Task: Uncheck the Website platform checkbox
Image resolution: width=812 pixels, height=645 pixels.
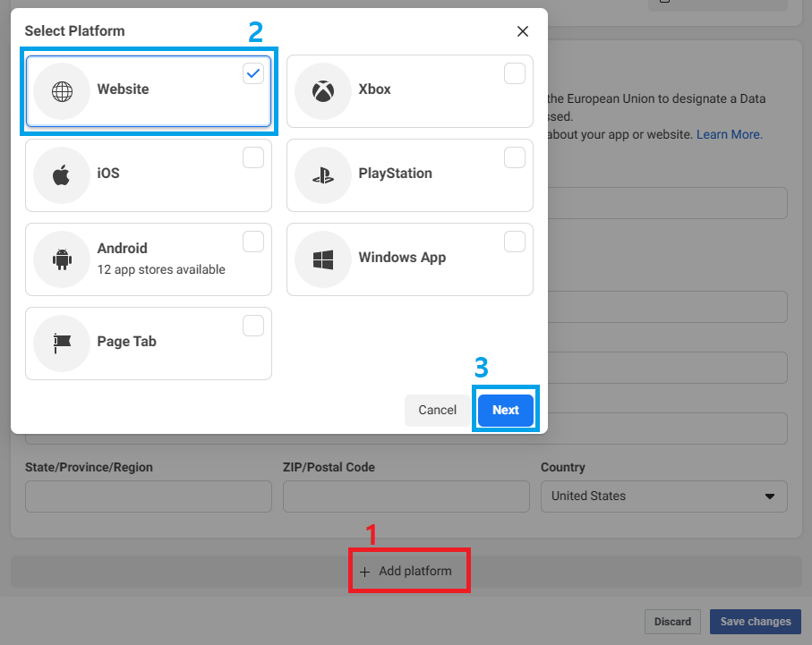Action: 253,73
